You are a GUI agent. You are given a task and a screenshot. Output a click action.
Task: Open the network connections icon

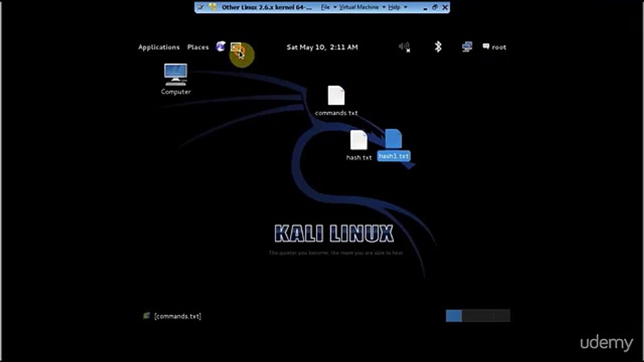point(467,47)
